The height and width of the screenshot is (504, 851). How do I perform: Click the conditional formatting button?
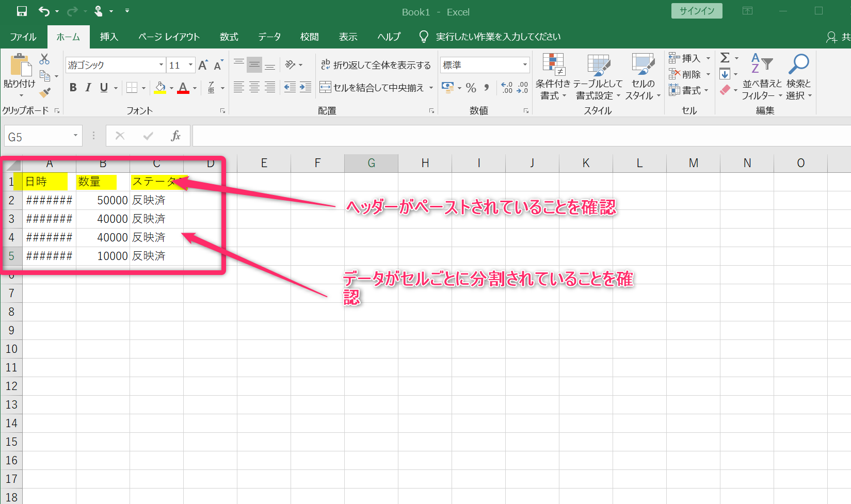pyautogui.click(x=553, y=77)
